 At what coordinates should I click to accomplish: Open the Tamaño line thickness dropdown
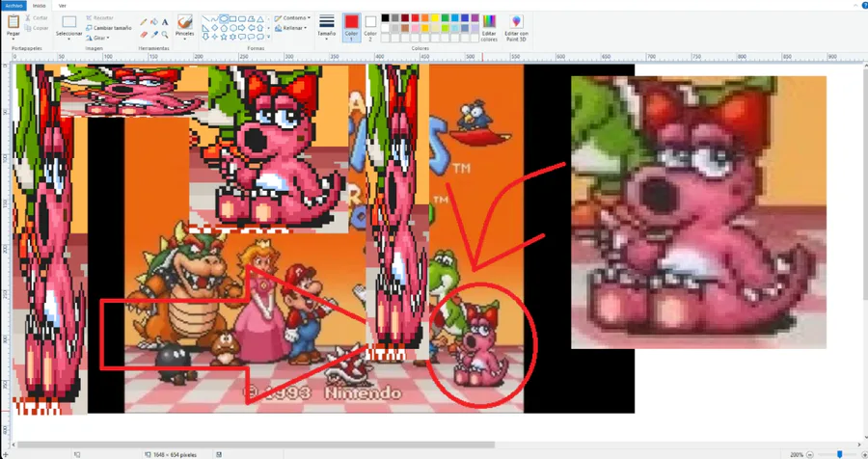327,27
